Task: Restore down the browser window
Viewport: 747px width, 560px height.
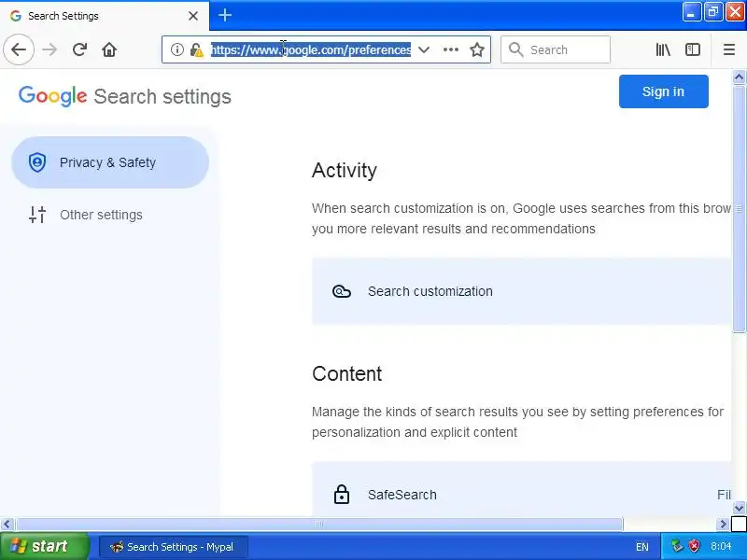Action: click(712, 12)
